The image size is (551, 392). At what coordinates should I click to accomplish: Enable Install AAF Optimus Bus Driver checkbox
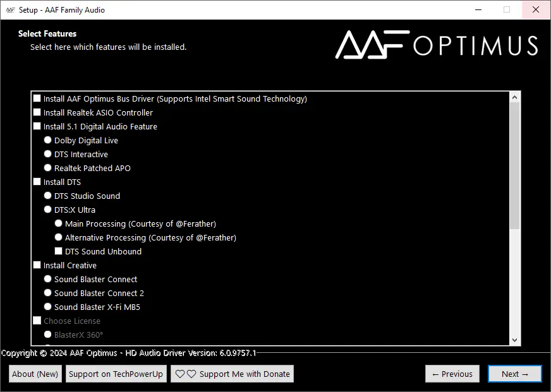click(x=37, y=98)
